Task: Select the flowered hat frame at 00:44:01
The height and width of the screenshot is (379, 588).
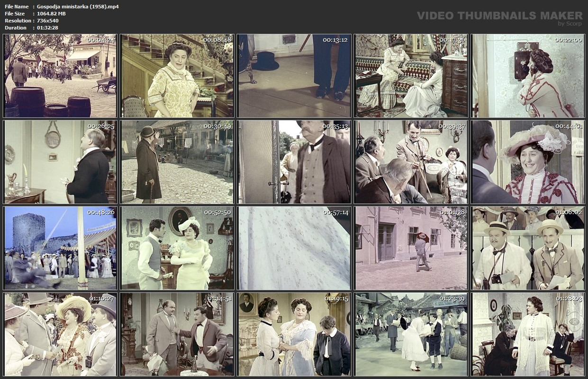Action: coord(528,162)
